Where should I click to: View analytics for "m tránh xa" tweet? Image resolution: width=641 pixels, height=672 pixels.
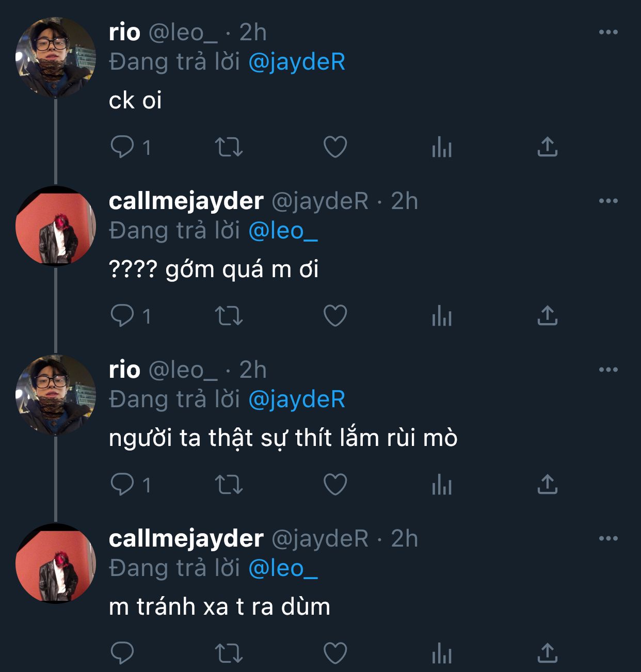(x=442, y=653)
